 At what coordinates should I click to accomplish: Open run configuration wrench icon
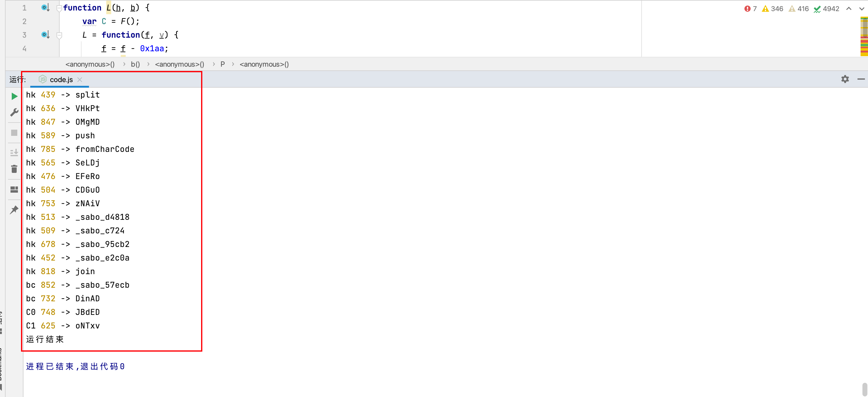click(14, 112)
